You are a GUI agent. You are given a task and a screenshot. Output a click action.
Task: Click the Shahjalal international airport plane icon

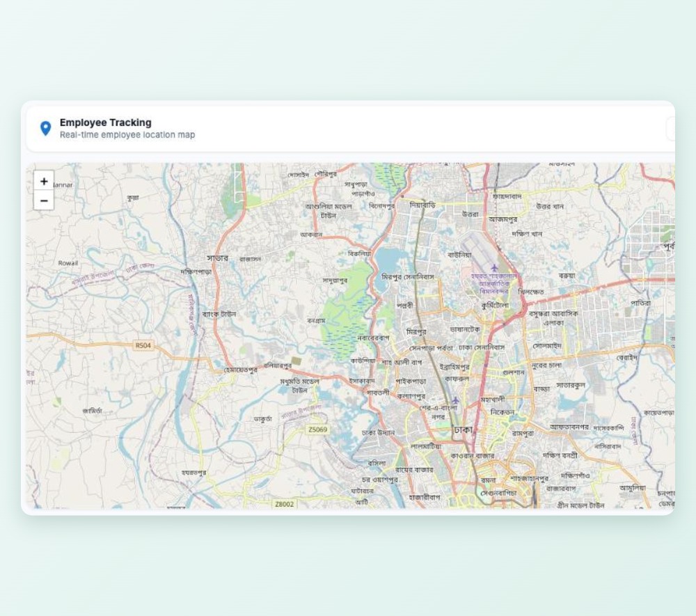[494, 267]
